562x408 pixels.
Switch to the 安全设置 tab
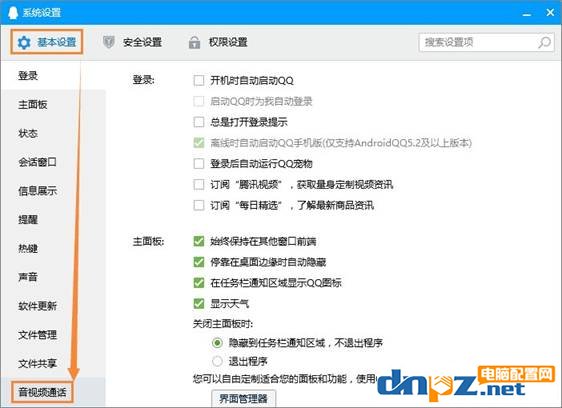[x=132, y=42]
